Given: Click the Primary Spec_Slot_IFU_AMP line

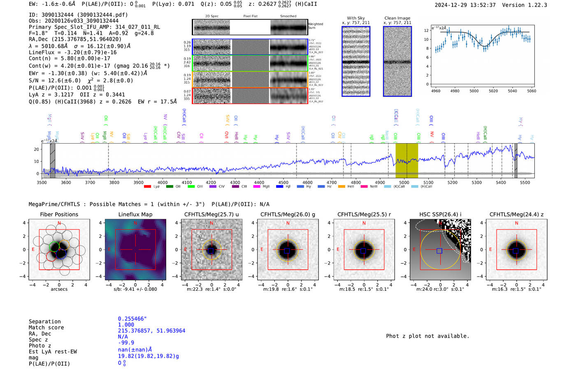Looking at the screenshot, I should coord(94,27).
